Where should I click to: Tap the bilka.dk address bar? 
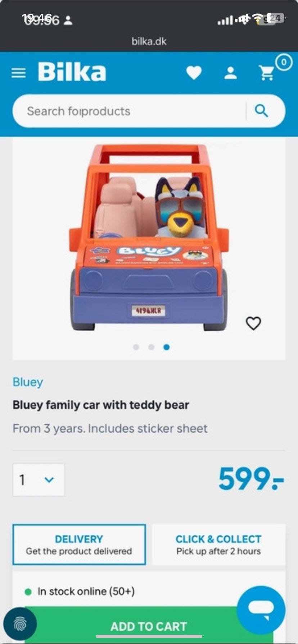[x=149, y=41]
